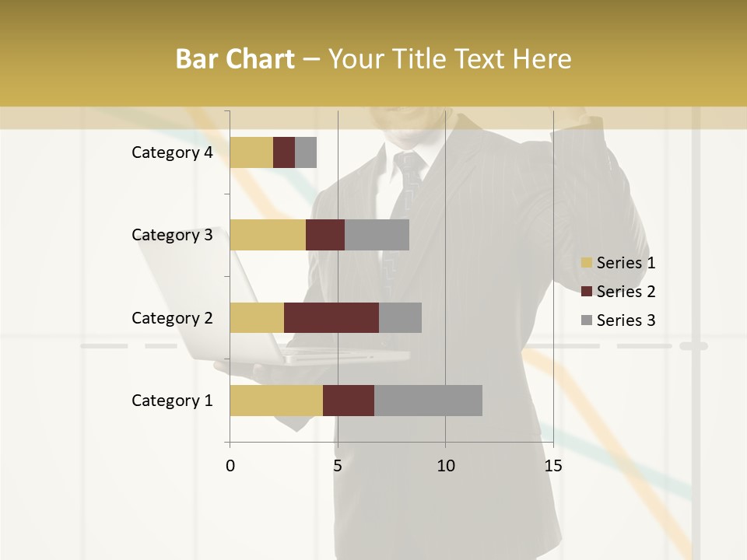Click the gold Series 1 bar in Category 1
747x560 pixels.
[x=276, y=401]
